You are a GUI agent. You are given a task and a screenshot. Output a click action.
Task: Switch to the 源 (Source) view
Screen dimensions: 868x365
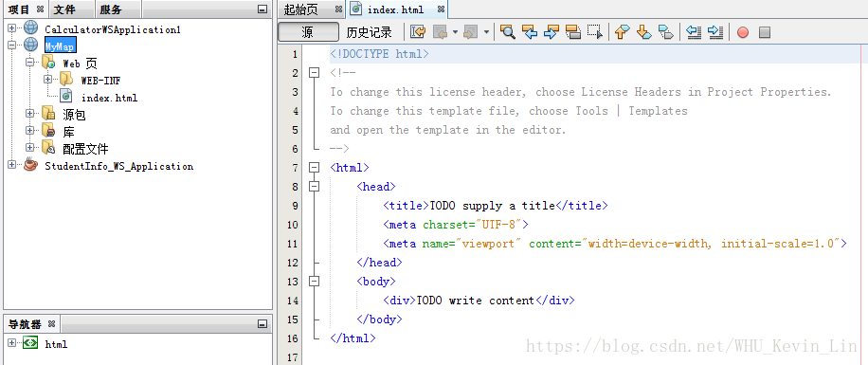(x=308, y=32)
